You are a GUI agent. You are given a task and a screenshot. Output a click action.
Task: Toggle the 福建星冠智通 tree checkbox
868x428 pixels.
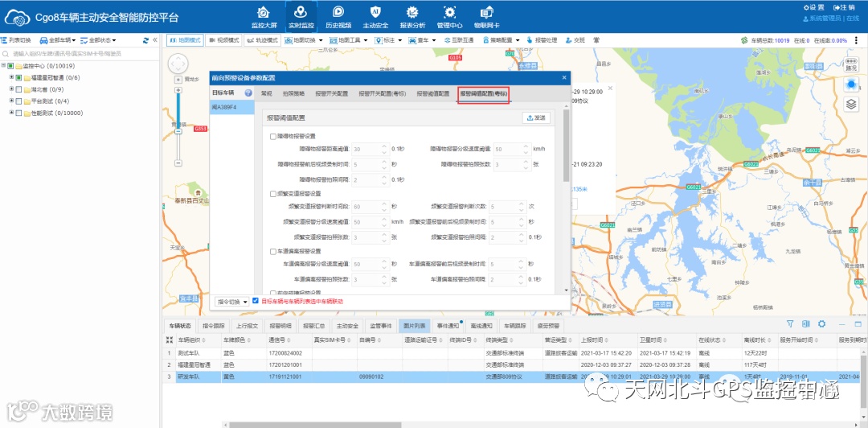point(18,77)
